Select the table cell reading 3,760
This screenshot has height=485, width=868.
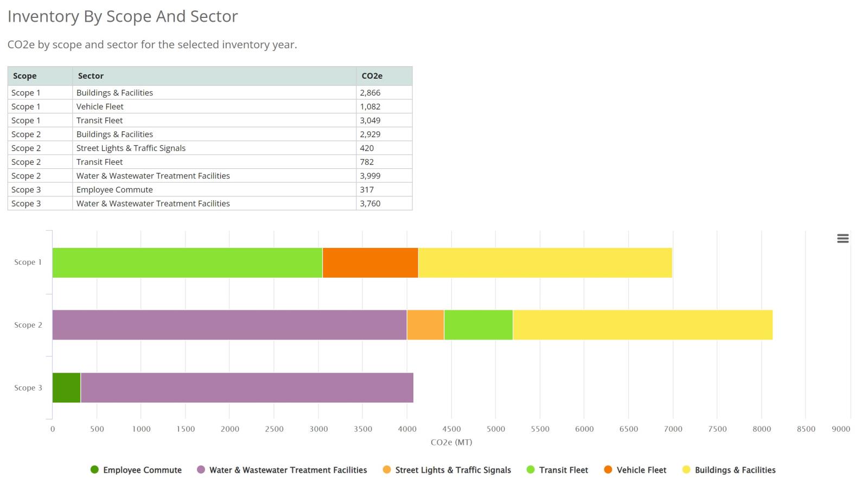click(x=384, y=203)
